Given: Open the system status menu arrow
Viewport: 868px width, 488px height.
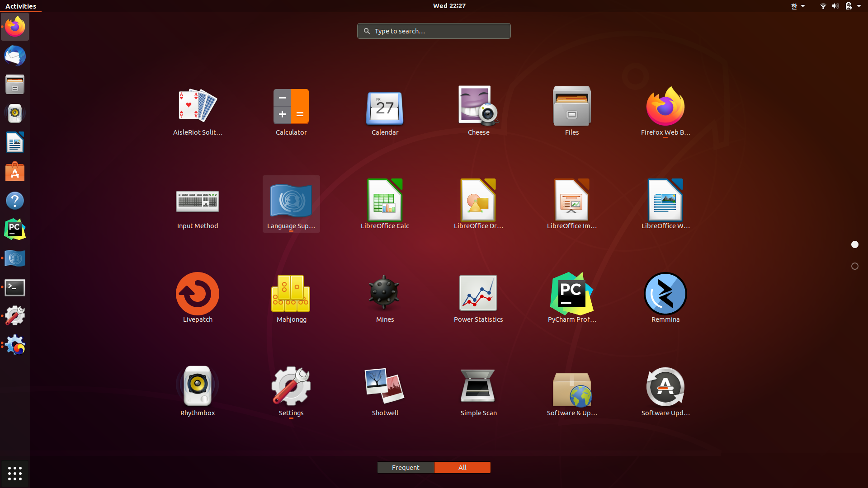Looking at the screenshot, I should coord(859,6).
